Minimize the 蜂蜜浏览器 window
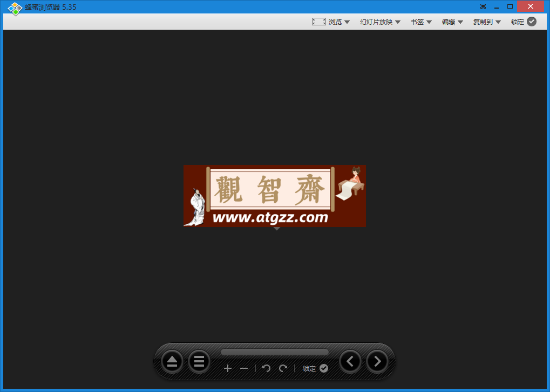The width and height of the screenshot is (550, 392). click(x=497, y=6)
